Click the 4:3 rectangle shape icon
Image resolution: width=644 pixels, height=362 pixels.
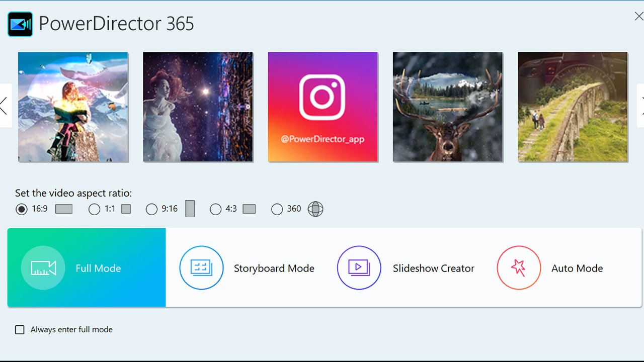(x=249, y=209)
